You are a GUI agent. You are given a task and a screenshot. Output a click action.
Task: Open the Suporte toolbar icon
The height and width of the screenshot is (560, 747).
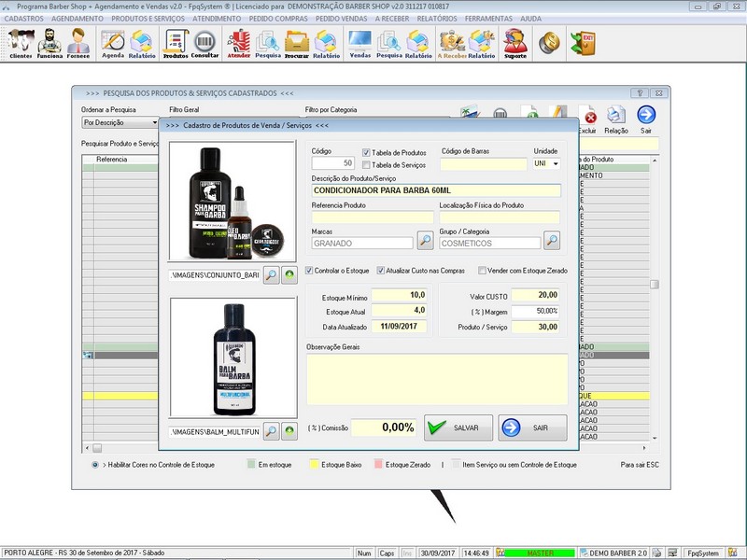[x=514, y=43]
